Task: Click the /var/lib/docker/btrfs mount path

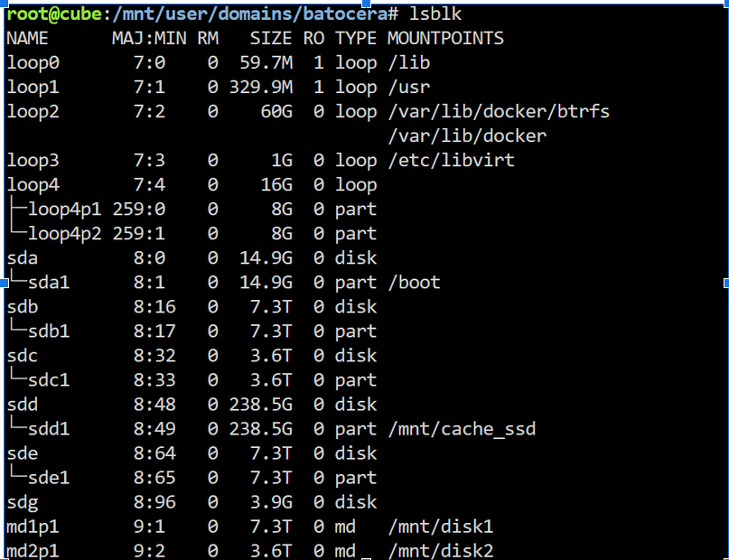Action: [x=498, y=112]
